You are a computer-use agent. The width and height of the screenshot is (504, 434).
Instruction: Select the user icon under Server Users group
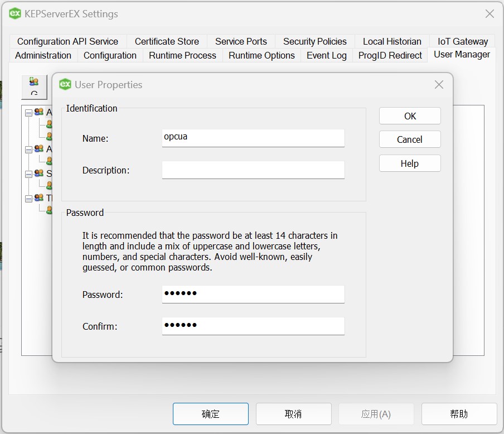(49, 185)
